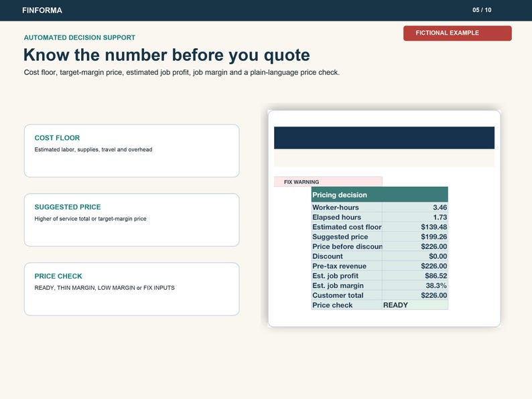Click the subtitle starting with Cost floor, target-margin price

coord(182,72)
